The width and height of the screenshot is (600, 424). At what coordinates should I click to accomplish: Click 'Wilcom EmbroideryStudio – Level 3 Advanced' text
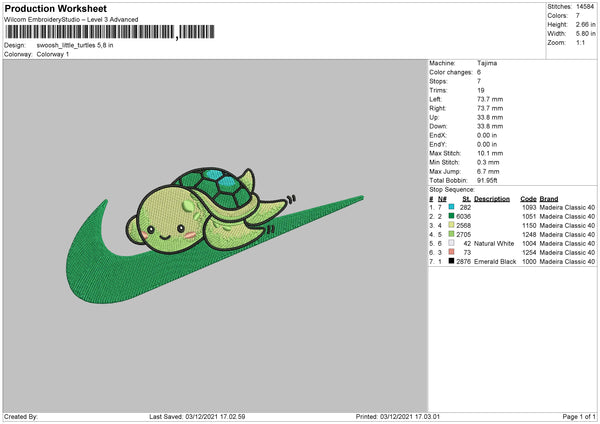[71, 20]
